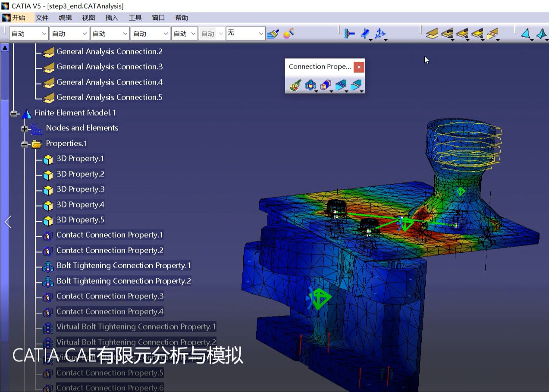549x392 pixels.
Task: Click the scrollbar up arrow in the tree panel
Action: 5,47
